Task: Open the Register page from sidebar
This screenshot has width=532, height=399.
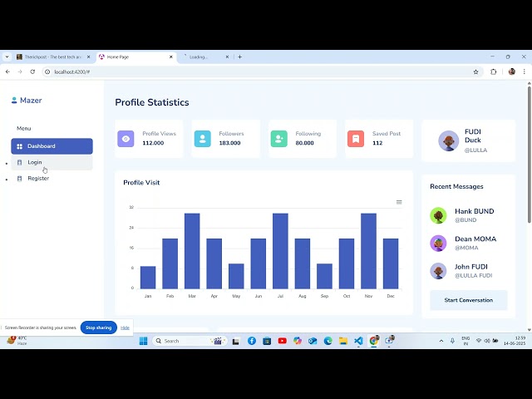Action: pyautogui.click(x=52, y=179)
